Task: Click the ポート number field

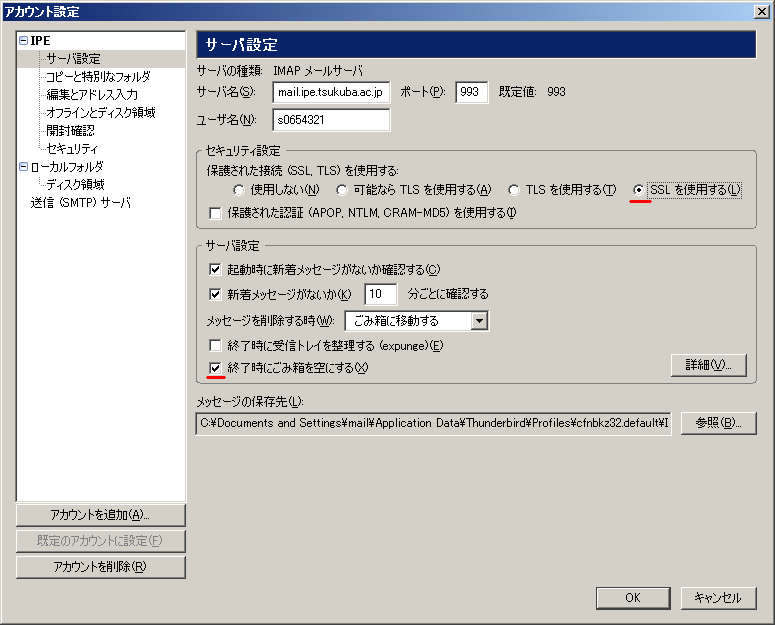Action: [471, 92]
